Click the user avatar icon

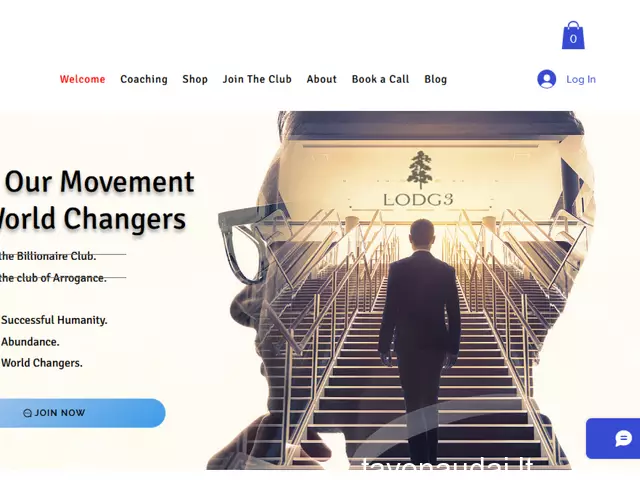coord(547,79)
